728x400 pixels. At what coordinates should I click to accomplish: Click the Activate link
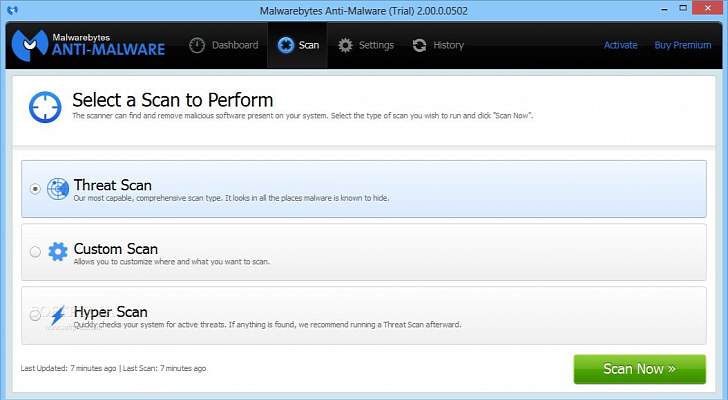point(620,45)
